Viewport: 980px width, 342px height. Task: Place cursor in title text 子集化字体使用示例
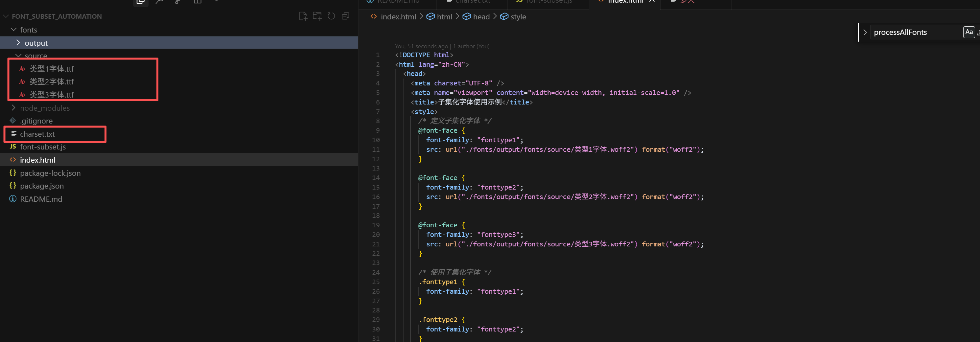[x=470, y=102]
